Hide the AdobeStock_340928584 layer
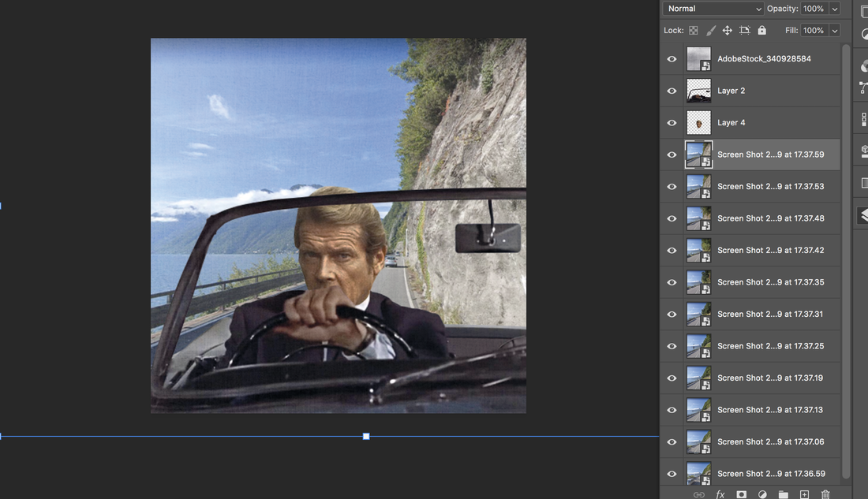Screen dimensions: 868x499 pyautogui.click(x=672, y=58)
